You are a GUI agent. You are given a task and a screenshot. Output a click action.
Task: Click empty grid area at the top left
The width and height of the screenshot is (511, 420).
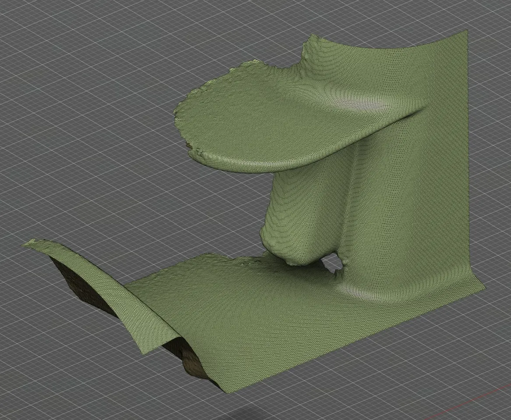click(81, 65)
